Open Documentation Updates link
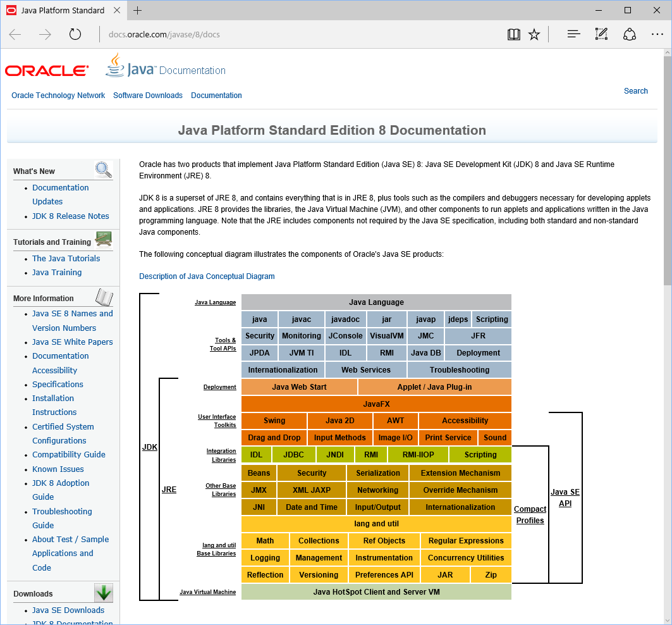The image size is (672, 625). (61, 194)
